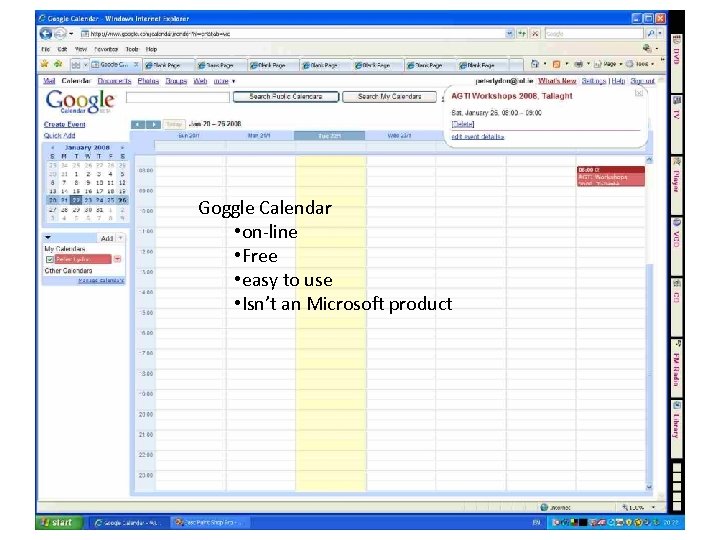Click the Print icon in IE command bar
The width and height of the screenshot is (720, 540).
click(579, 64)
